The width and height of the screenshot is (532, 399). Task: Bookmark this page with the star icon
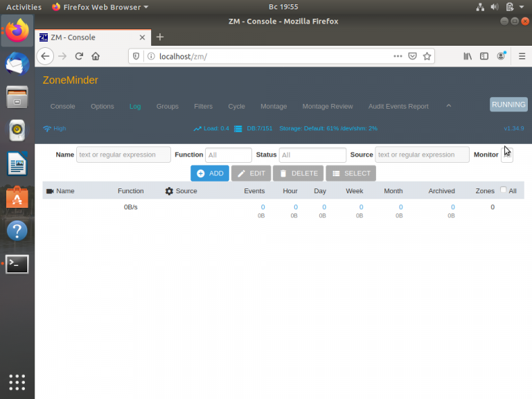tap(427, 56)
